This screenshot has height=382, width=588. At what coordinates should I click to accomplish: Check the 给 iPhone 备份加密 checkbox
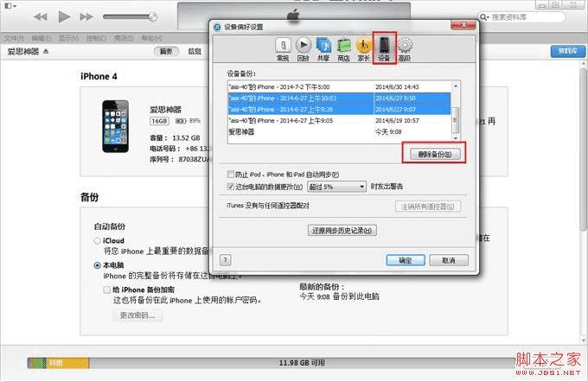pos(107,290)
